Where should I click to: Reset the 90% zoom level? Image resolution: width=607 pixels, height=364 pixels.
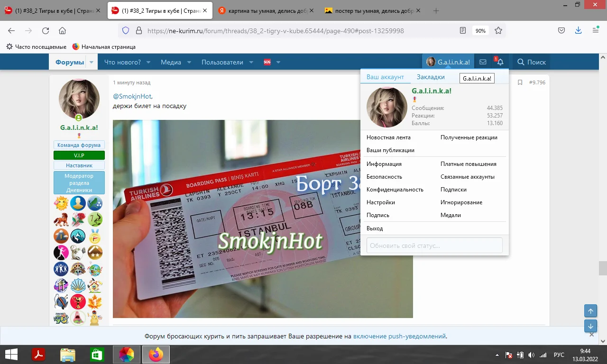click(x=480, y=30)
